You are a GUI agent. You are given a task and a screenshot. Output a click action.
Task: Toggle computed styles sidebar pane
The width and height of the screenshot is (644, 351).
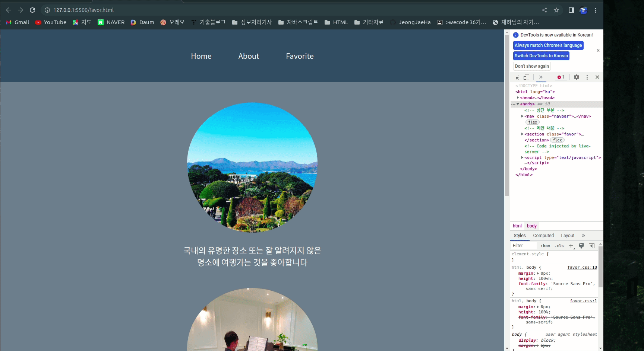591,246
